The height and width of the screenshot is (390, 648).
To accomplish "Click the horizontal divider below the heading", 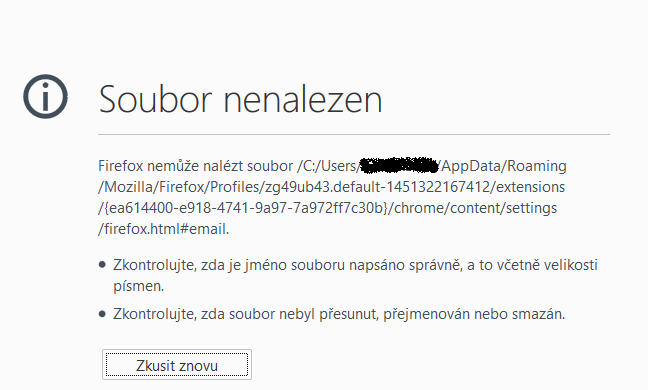I will tap(354, 134).
